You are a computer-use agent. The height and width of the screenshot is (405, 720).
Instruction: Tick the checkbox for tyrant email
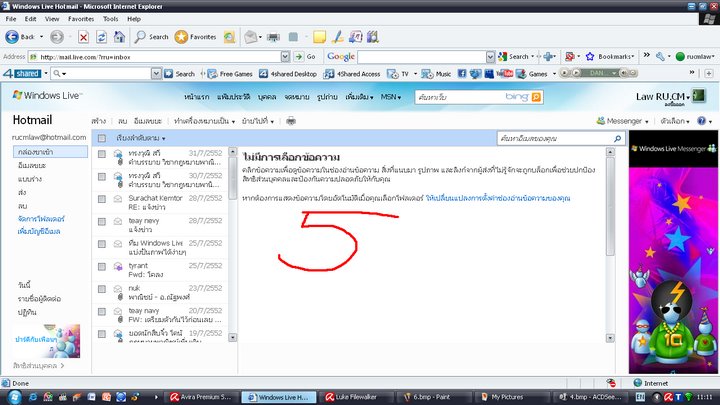tap(102, 267)
